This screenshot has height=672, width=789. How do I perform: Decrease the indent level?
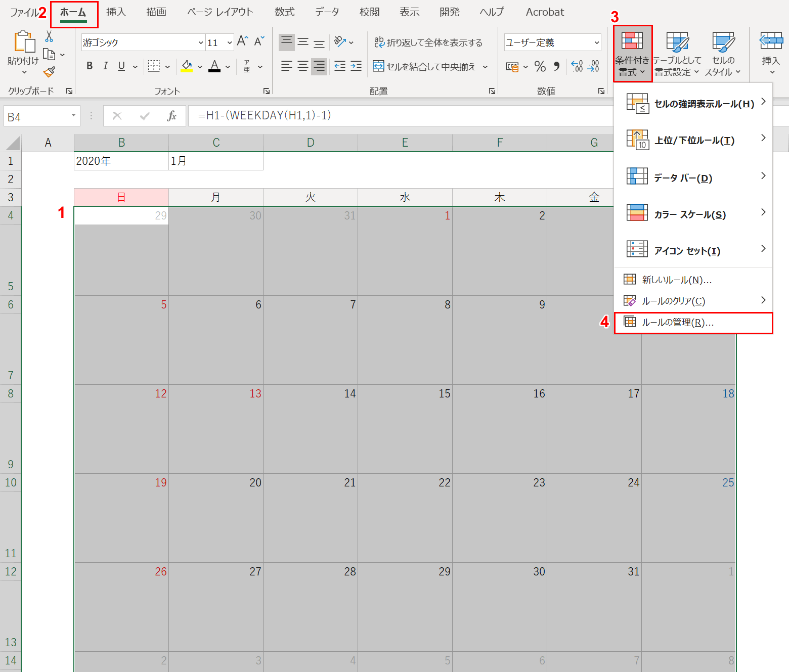pos(340,66)
